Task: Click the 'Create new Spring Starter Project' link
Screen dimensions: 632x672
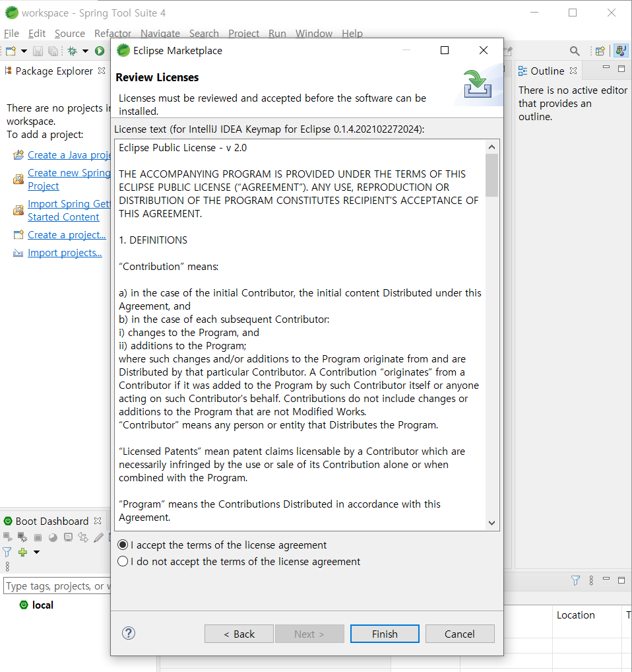Action: coord(69,179)
